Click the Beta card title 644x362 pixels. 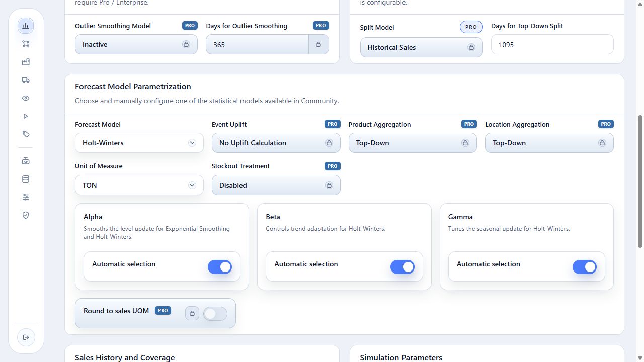click(x=273, y=217)
